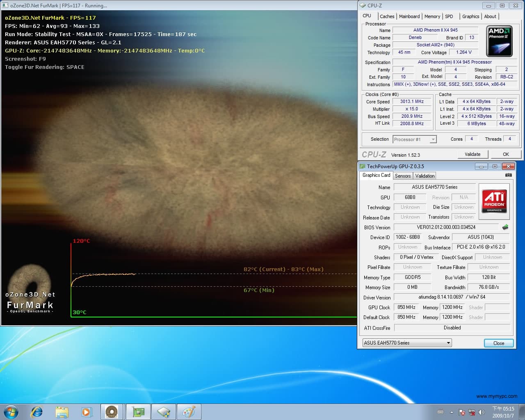The width and height of the screenshot is (525, 420).
Task: Launch Windows Media Player from taskbar
Action: [x=87, y=412]
